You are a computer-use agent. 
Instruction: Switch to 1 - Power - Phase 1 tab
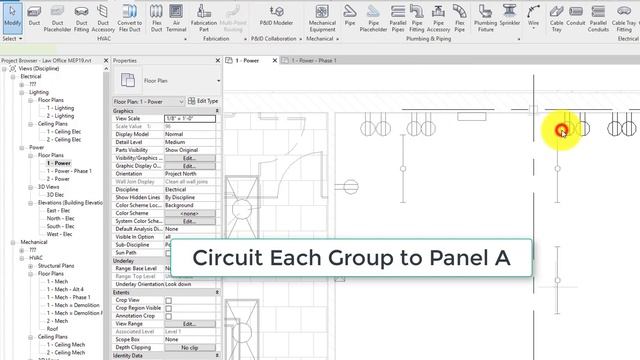click(314, 60)
